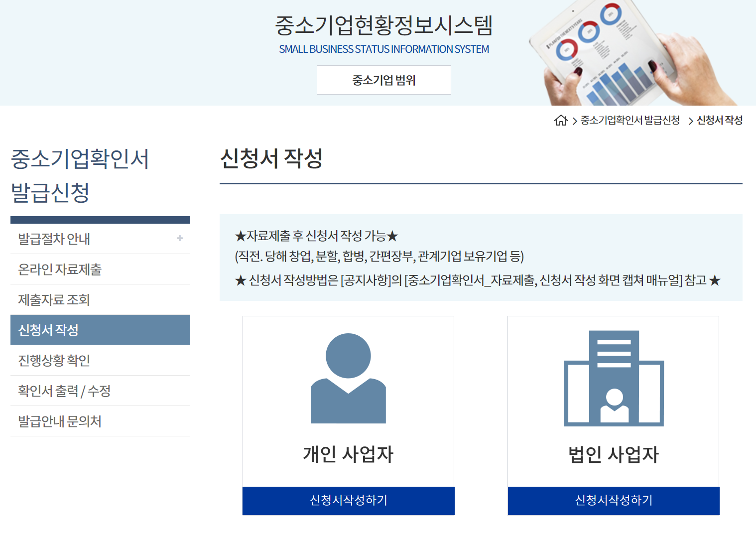Go to 진행상황 확인 in sidebar

(x=100, y=360)
